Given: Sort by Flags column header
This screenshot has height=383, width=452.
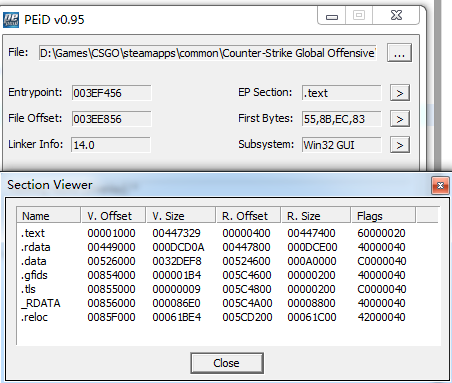Looking at the screenshot, I should tap(383, 216).
